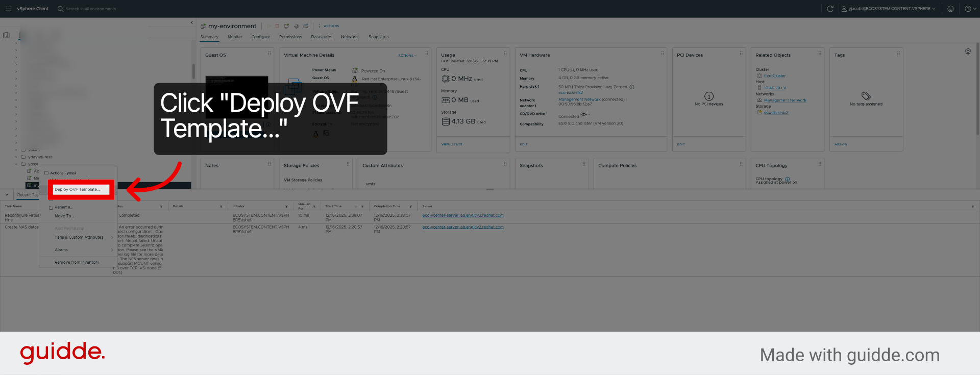The height and width of the screenshot is (375, 980).
Task: Click the dashboard settings gear icon
Action: tap(968, 52)
